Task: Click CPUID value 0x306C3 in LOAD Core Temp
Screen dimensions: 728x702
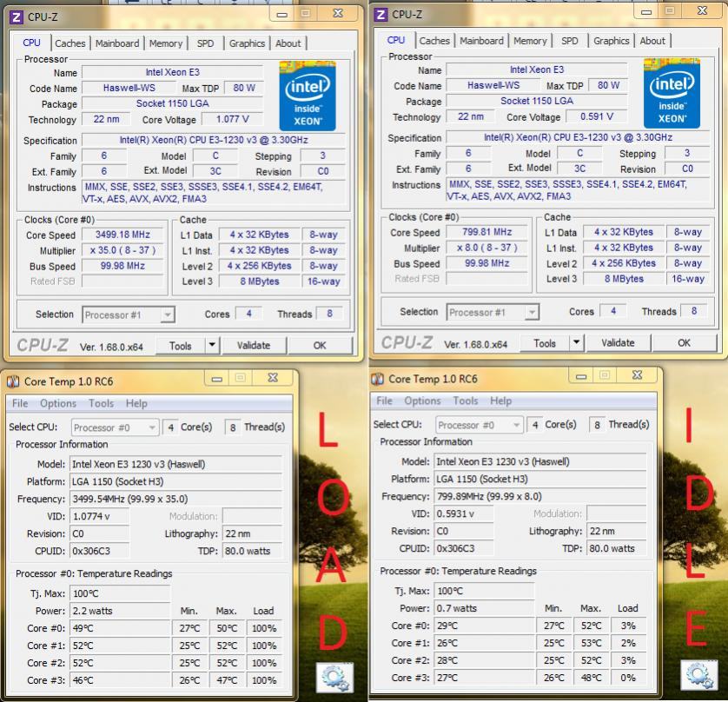Action: (99, 551)
